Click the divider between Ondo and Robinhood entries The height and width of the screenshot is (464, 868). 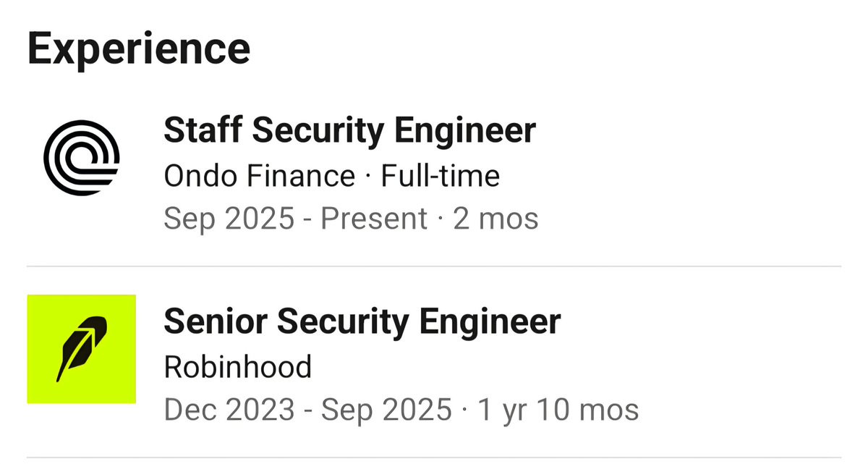coord(434,266)
